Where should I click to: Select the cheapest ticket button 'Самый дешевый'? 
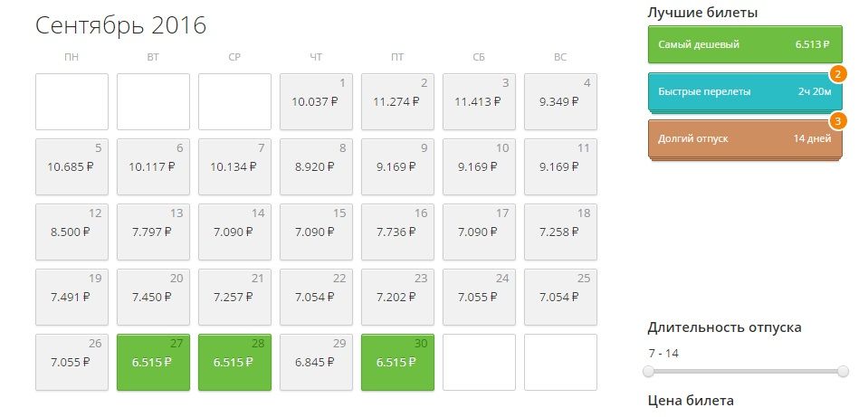(x=745, y=44)
